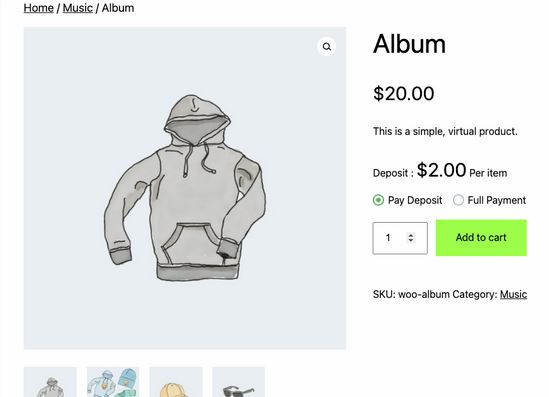Screen dimensions: 549x397
Task: Add the Album to cart
Action: point(481,238)
